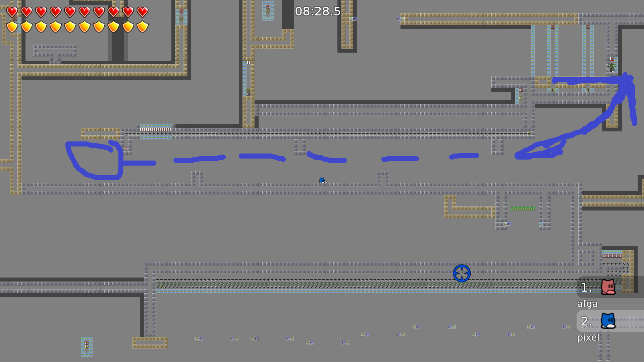Click the first red heart health icon
Screen dimensions: 644x362
[x=12, y=12]
